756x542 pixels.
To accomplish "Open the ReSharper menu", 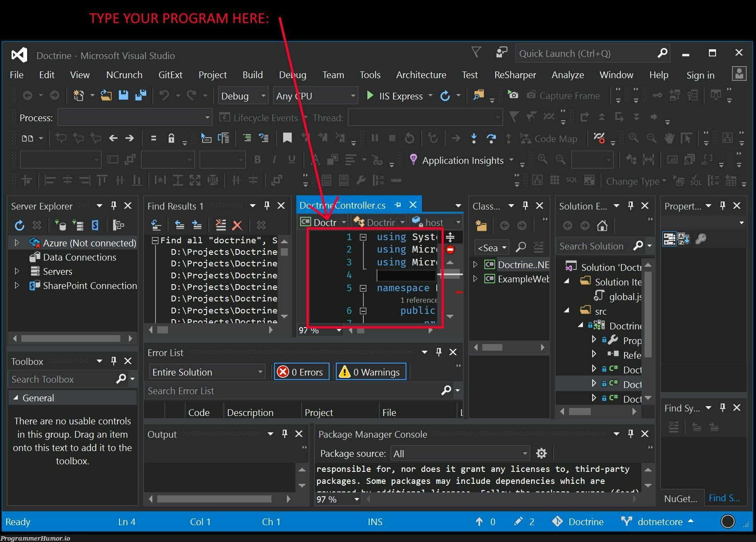I will [x=515, y=75].
